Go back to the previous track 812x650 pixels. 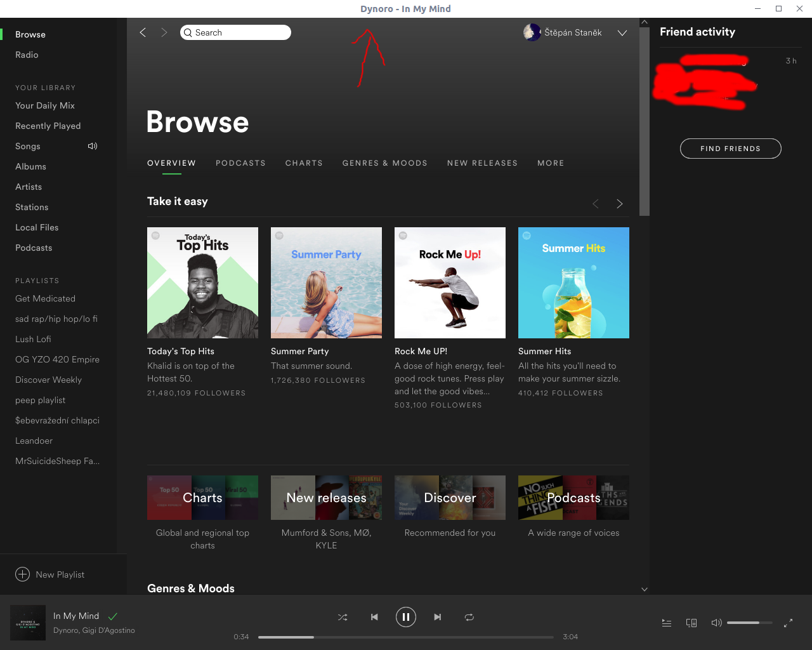(374, 616)
